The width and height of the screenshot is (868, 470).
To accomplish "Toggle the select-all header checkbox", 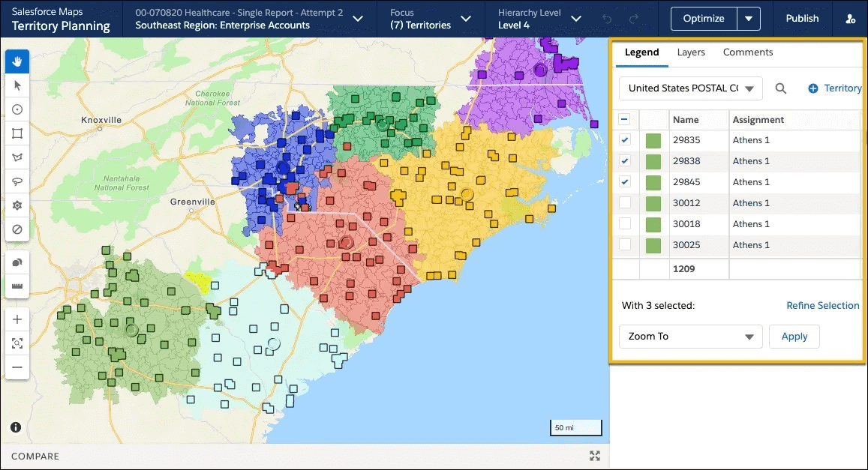I will [x=625, y=119].
